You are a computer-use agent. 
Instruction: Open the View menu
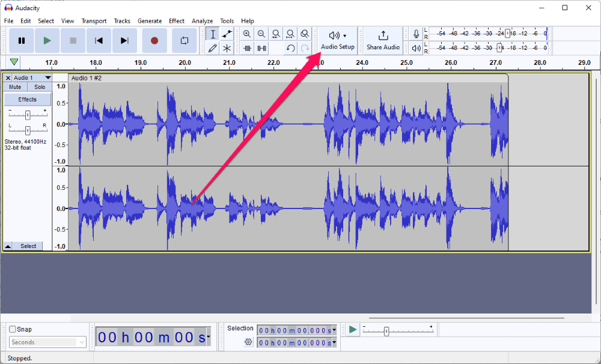coord(67,20)
